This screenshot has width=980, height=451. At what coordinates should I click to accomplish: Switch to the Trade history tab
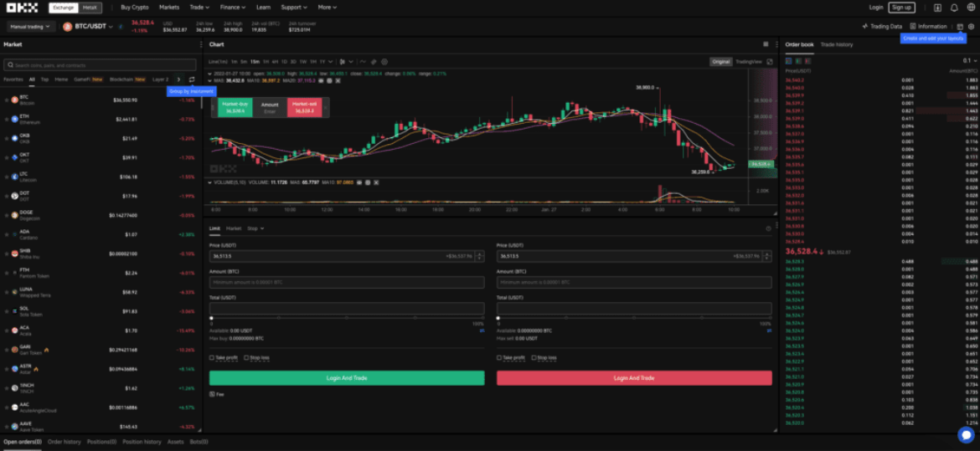(836, 44)
